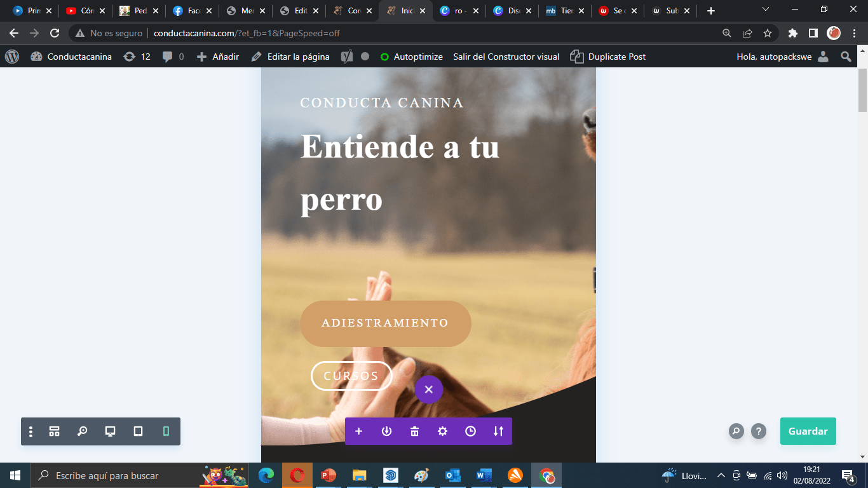This screenshot has height=488, width=868.
Task: Open admin bar search magnifier
Action: 846,57
